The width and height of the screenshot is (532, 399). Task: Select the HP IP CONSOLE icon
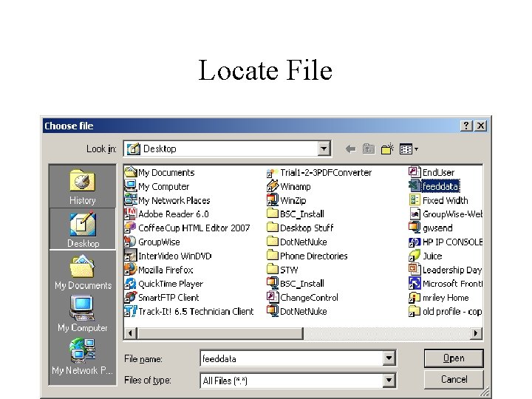point(415,242)
